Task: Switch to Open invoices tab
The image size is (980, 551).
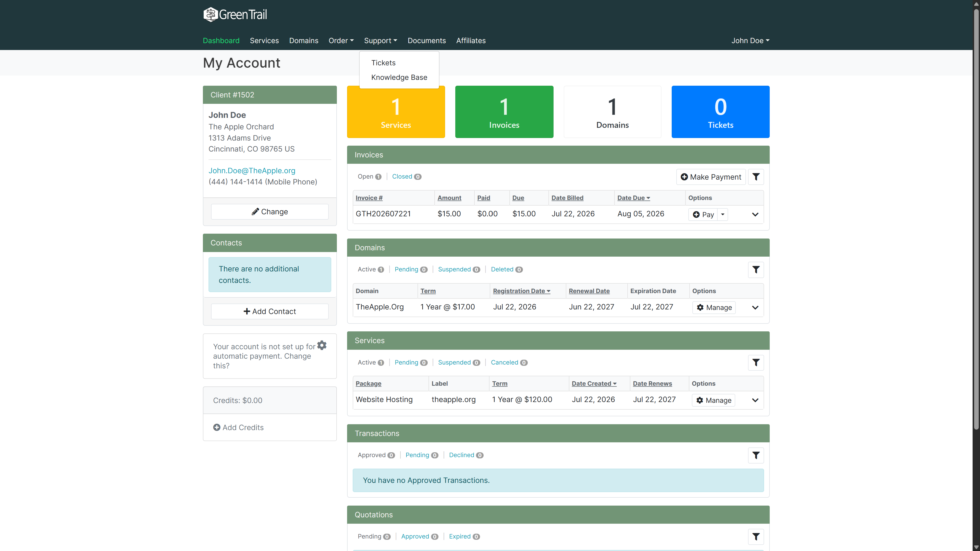Action: click(x=369, y=177)
